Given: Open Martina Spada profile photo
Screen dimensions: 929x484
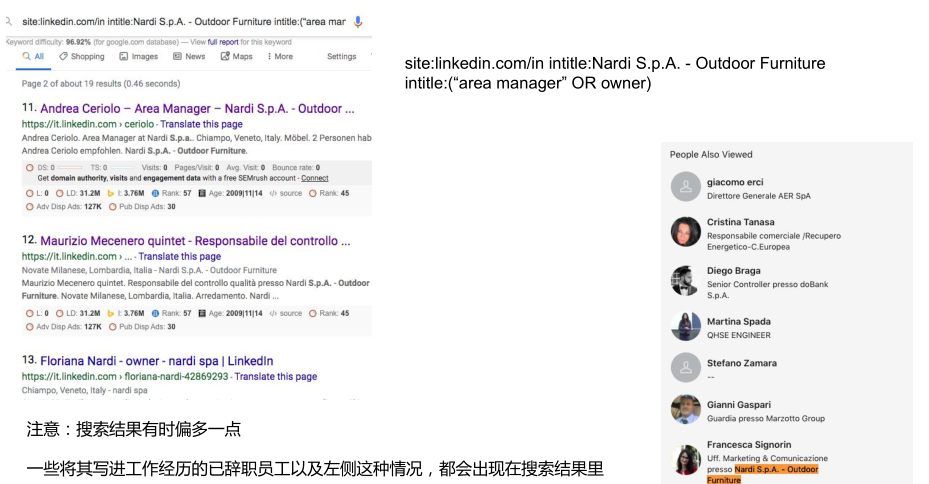Looking at the screenshot, I should click(x=685, y=326).
